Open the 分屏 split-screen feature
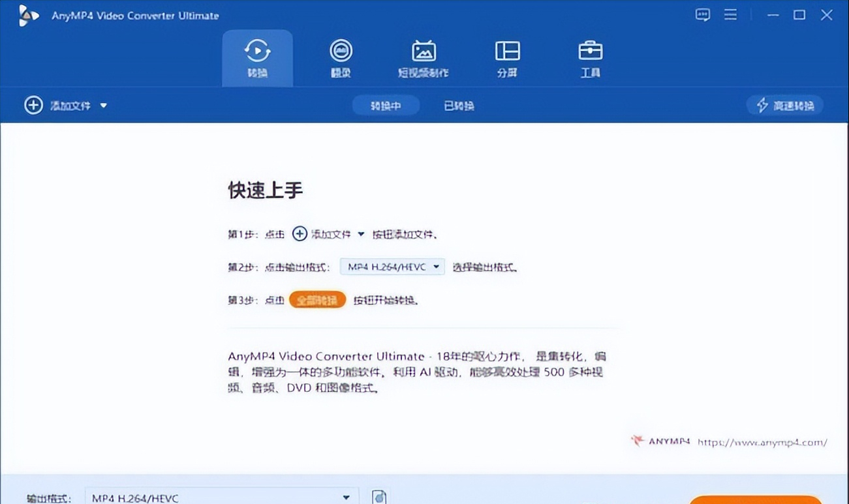849x504 pixels. tap(508, 57)
